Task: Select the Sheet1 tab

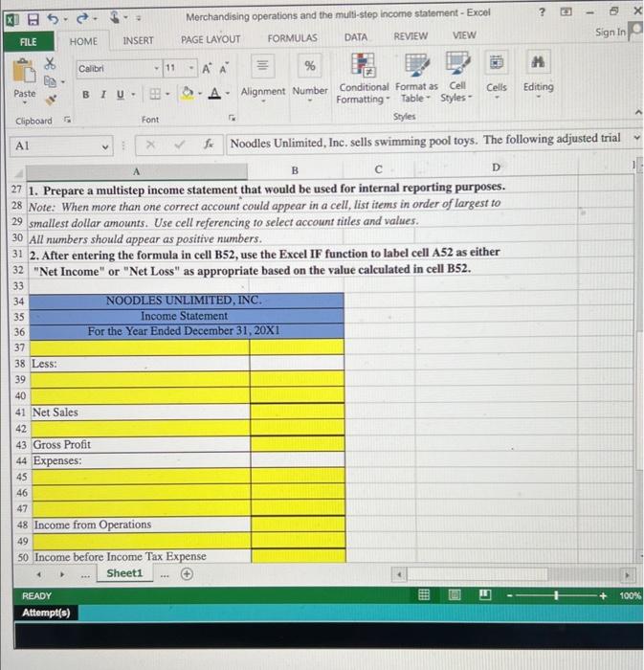Action: coord(124,573)
